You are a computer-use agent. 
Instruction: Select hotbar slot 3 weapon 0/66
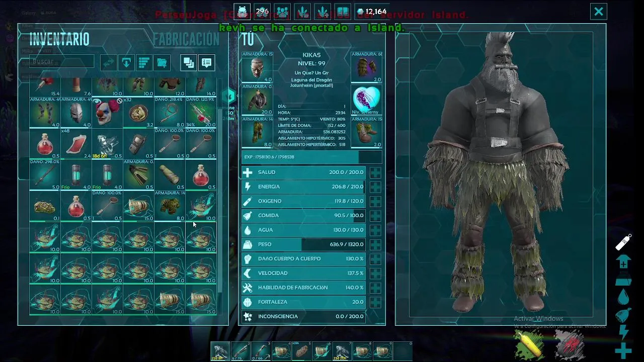click(261, 351)
